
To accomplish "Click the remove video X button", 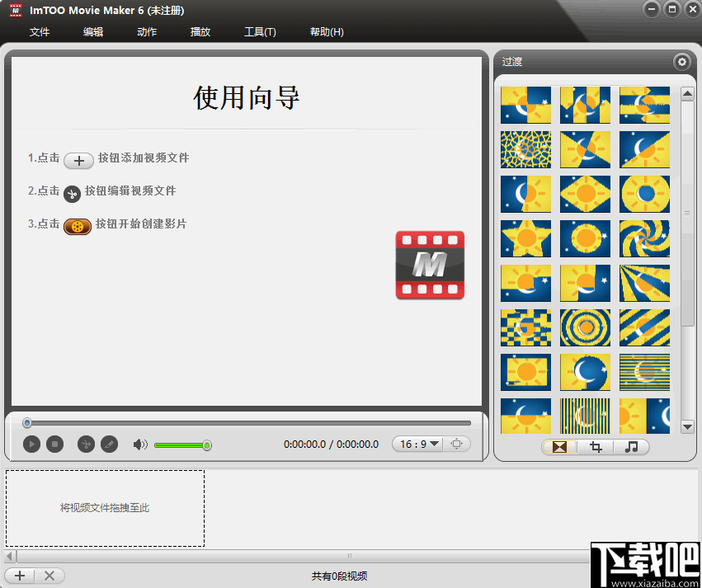I will (x=49, y=576).
